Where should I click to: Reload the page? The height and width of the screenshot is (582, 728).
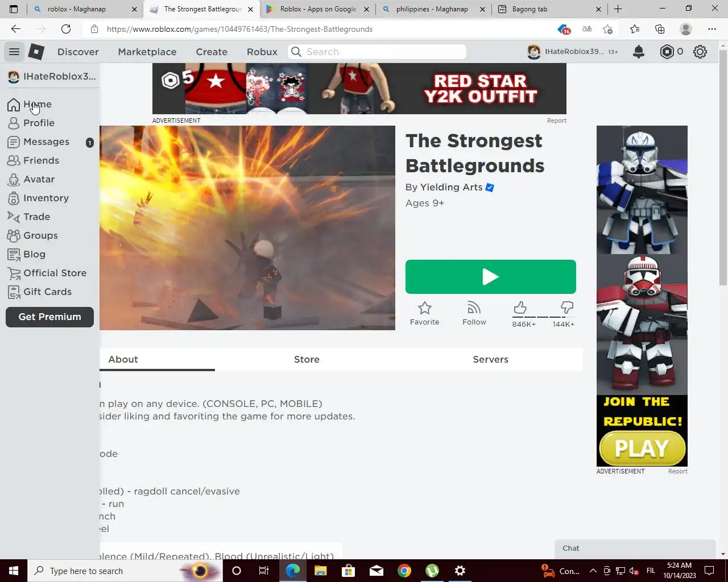(66, 29)
